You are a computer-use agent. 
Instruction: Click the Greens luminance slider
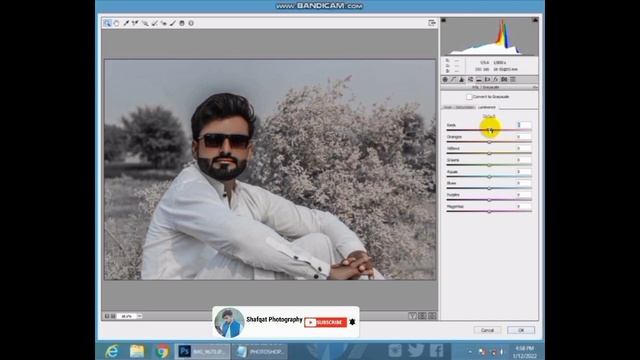489,165
